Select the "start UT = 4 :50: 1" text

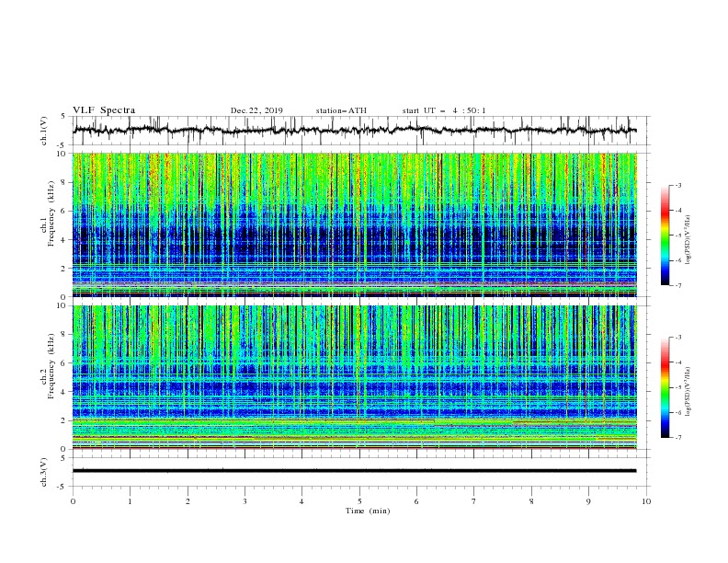pyautogui.click(x=443, y=110)
